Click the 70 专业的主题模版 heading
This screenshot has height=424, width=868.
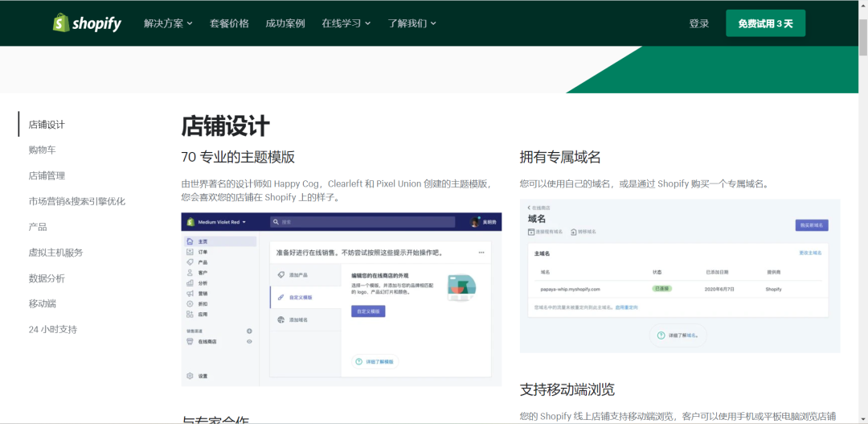click(x=238, y=157)
